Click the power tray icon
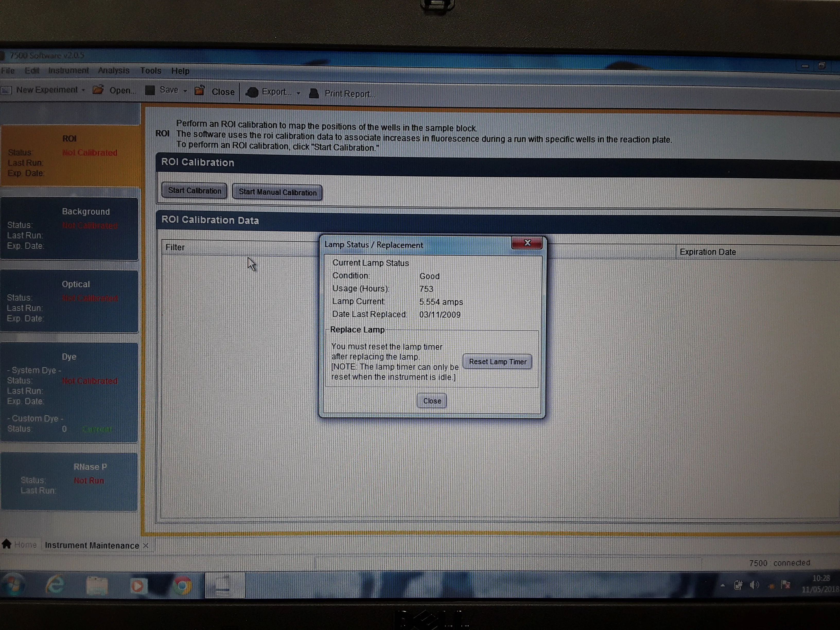 pyautogui.click(x=738, y=585)
